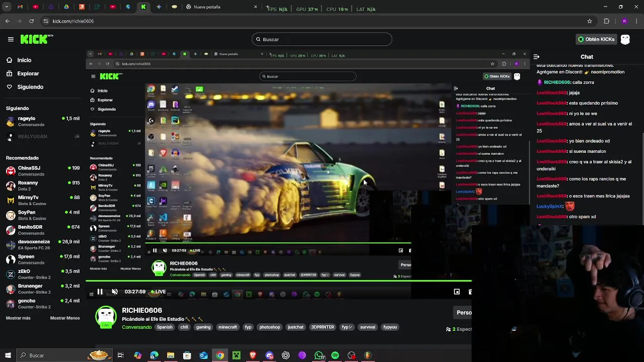Open Spreen's Conversando stream
The height and width of the screenshot is (362, 644).
point(43,259)
